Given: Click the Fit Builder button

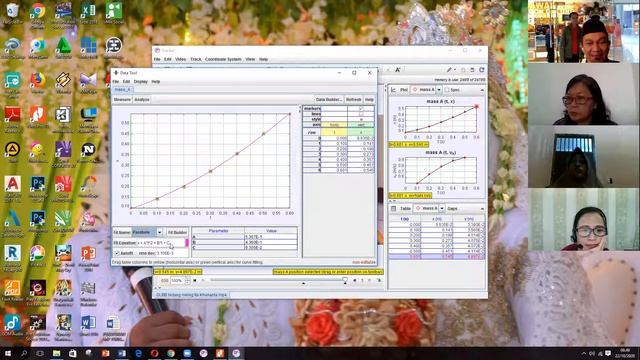Looking at the screenshot, I should click(x=177, y=232).
